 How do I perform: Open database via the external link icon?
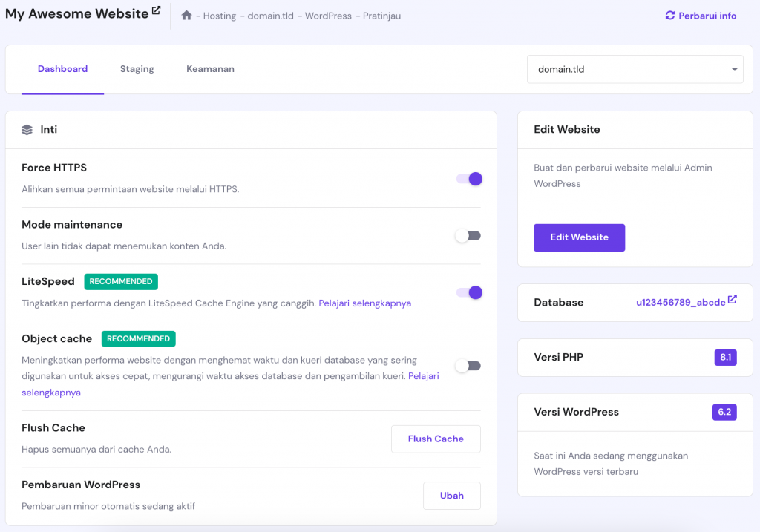[733, 298]
